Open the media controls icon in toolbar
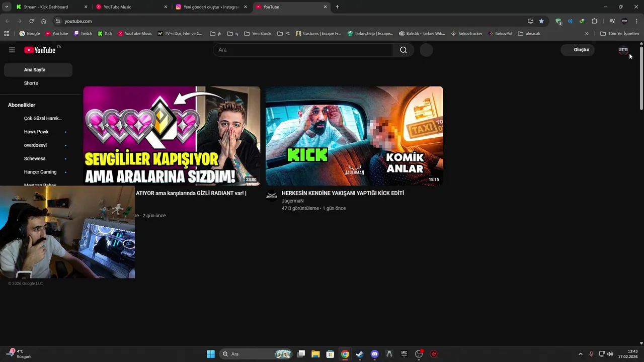The height and width of the screenshot is (362, 644). tap(612, 21)
